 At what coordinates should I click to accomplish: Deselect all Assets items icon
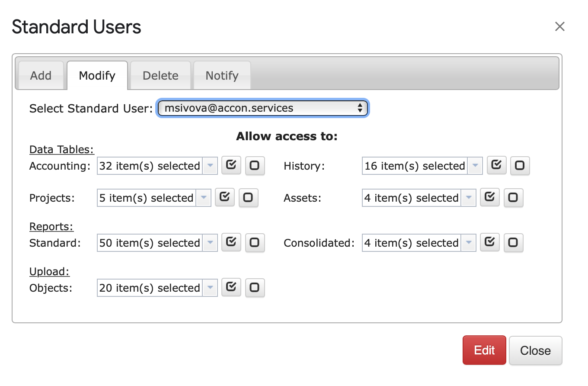tap(513, 198)
